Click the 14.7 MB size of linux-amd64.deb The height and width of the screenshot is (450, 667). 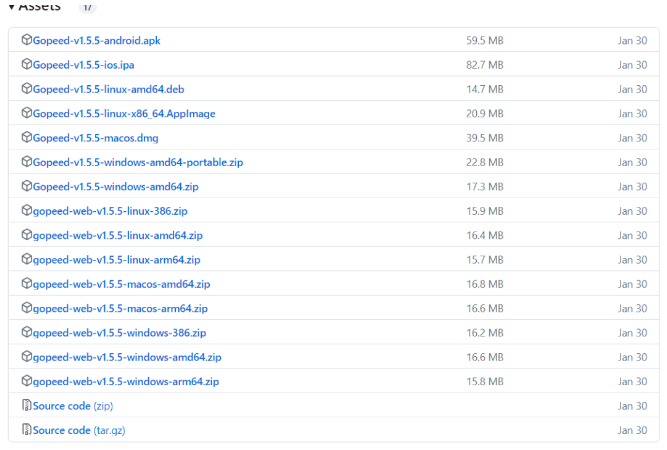pos(485,89)
